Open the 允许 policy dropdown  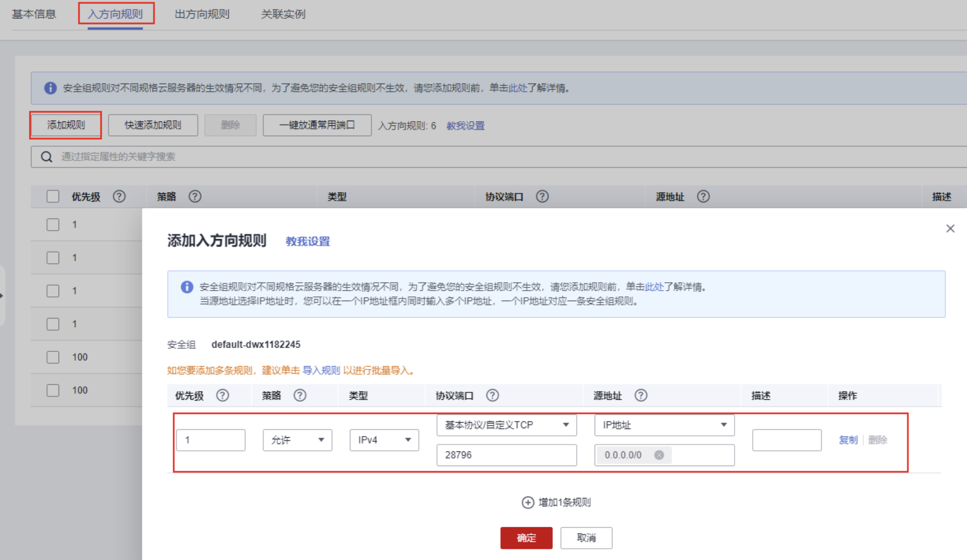click(297, 440)
